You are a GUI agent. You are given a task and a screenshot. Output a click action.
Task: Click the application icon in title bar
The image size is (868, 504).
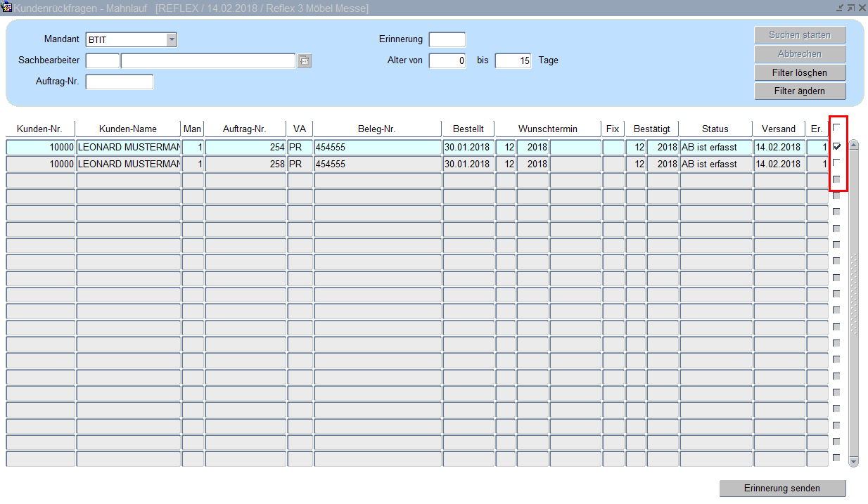[6, 8]
